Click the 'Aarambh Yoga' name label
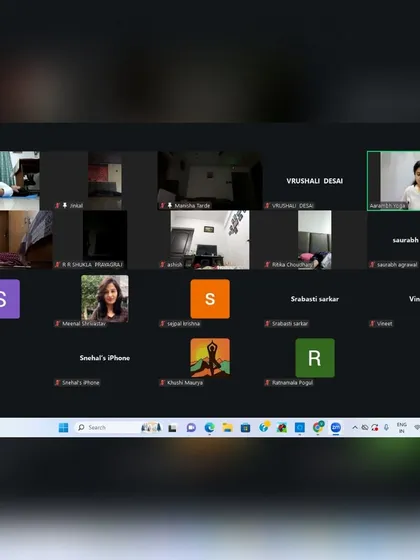The image size is (420, 560). click(388, 206)
